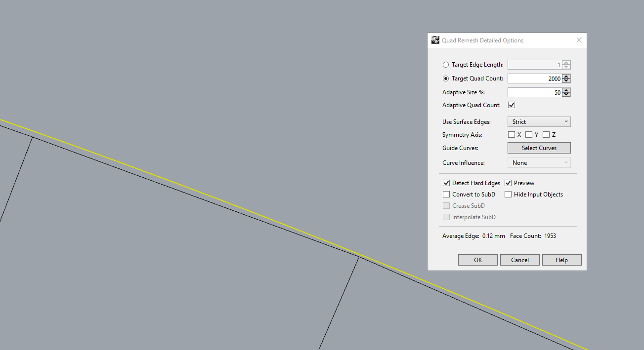Image resolution: width=644 pixels, height=350 pixels.
Task: Click the OK button
Action: [x=478, y=260]
